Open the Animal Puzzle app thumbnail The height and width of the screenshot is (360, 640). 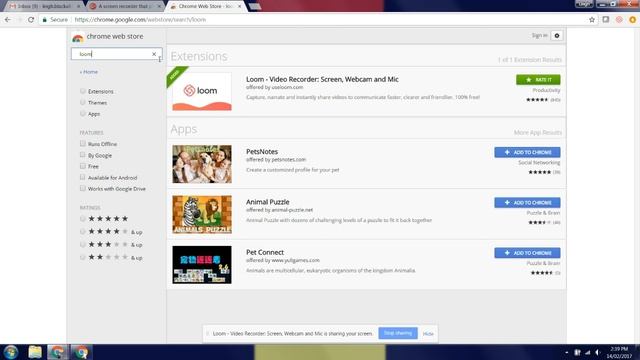[202, 214]
